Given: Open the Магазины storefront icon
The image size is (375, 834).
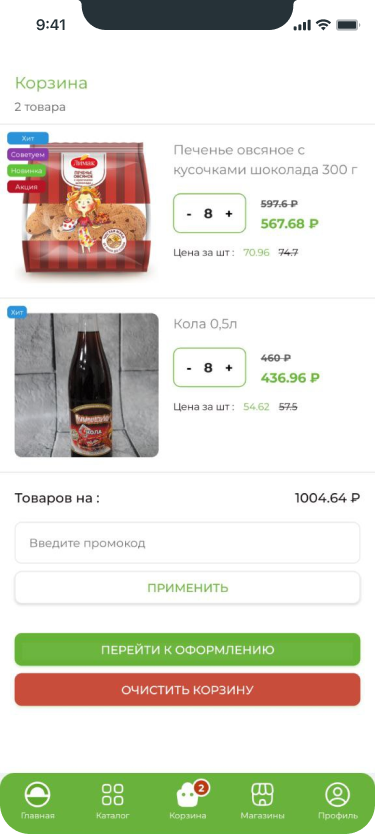Looking at the screenshot, I should tap(262, 795).
